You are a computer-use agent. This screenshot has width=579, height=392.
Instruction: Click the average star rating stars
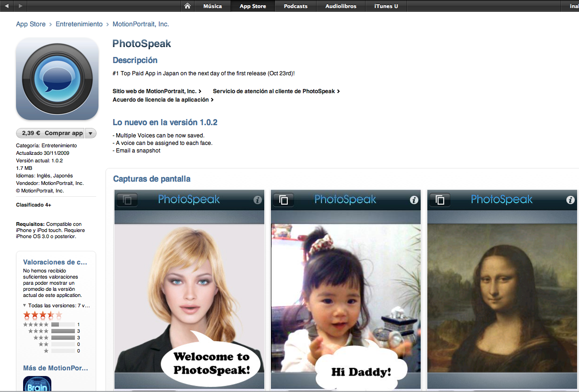point(43,315)
